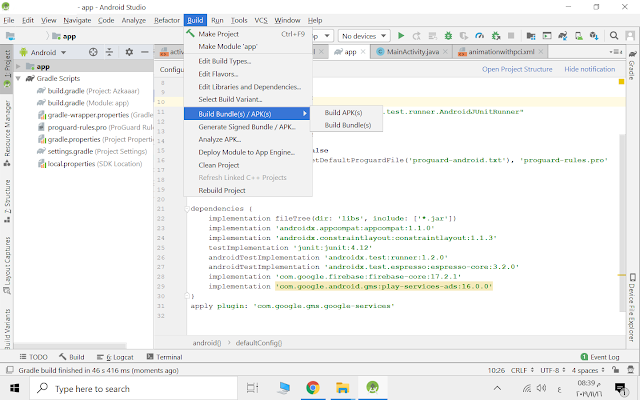Click the Apply Code Changes icon
The width and height of the screenshot is (640, 400).
pos(432,36)
